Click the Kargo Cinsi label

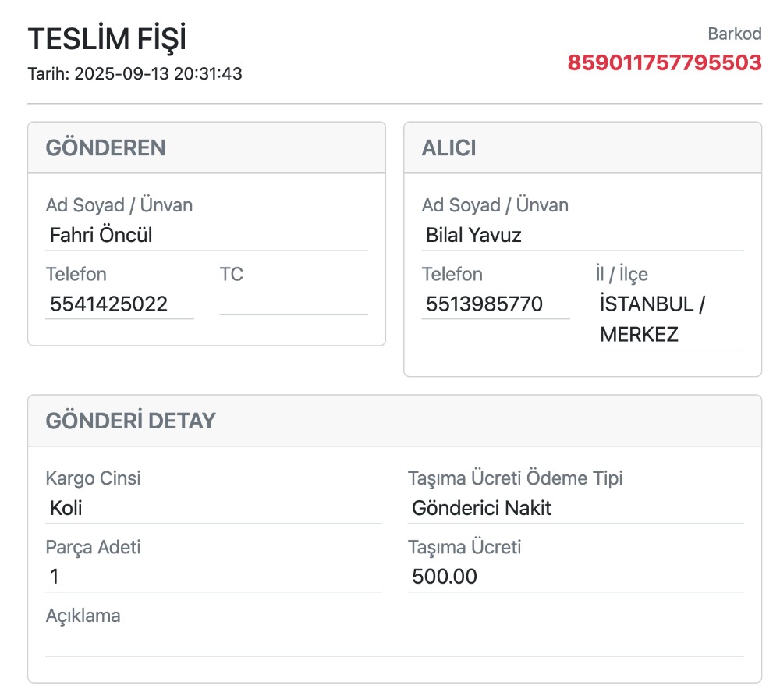click(x=94, y=478)
